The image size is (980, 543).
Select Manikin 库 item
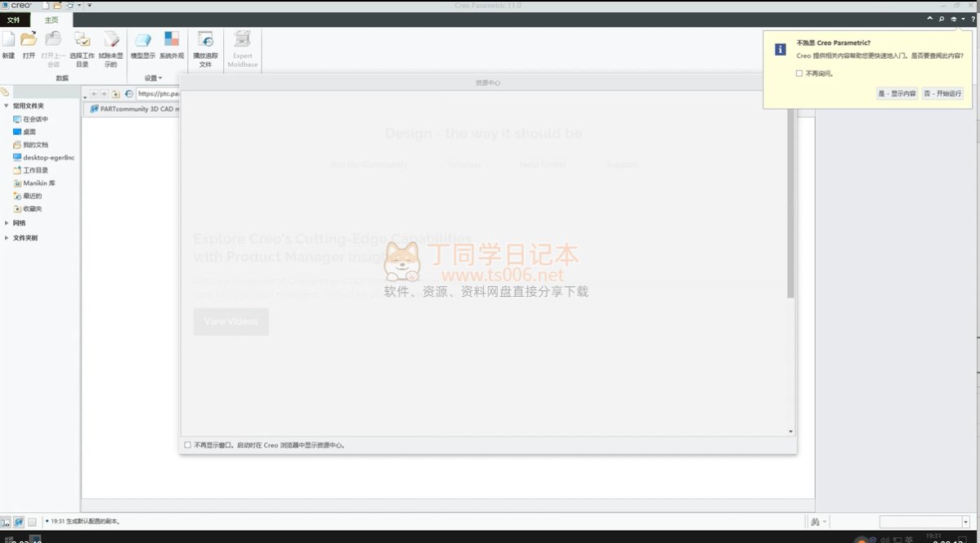(x=34, y=183)
